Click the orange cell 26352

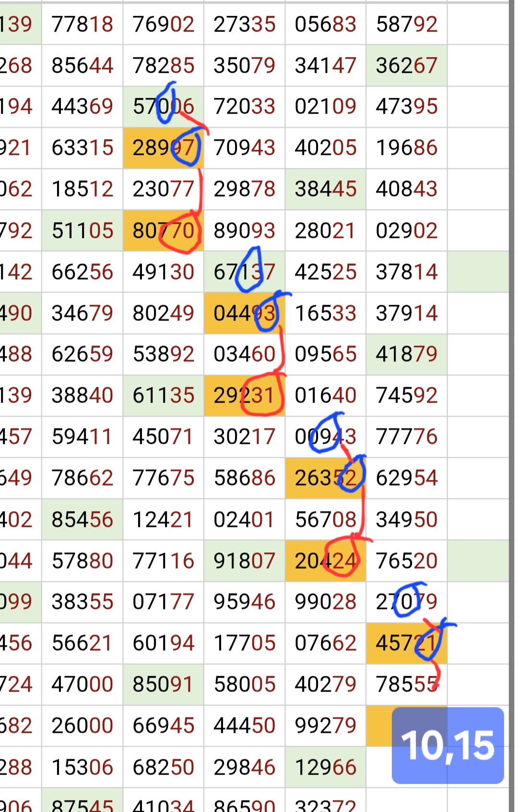tap(325, 478)
